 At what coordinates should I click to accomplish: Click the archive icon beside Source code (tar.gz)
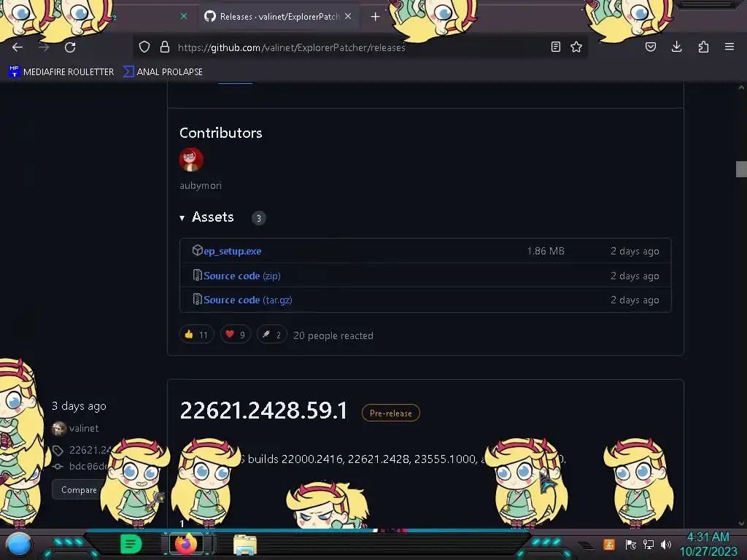(x=197, y=299)
